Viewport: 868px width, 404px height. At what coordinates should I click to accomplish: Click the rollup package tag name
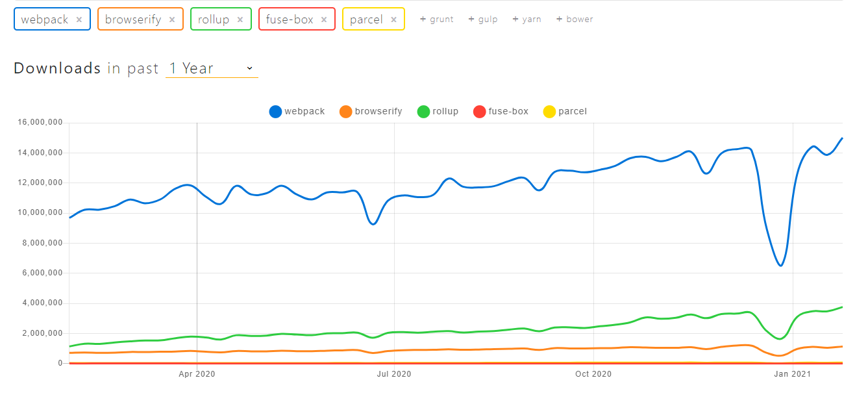[x=214, y=19]
